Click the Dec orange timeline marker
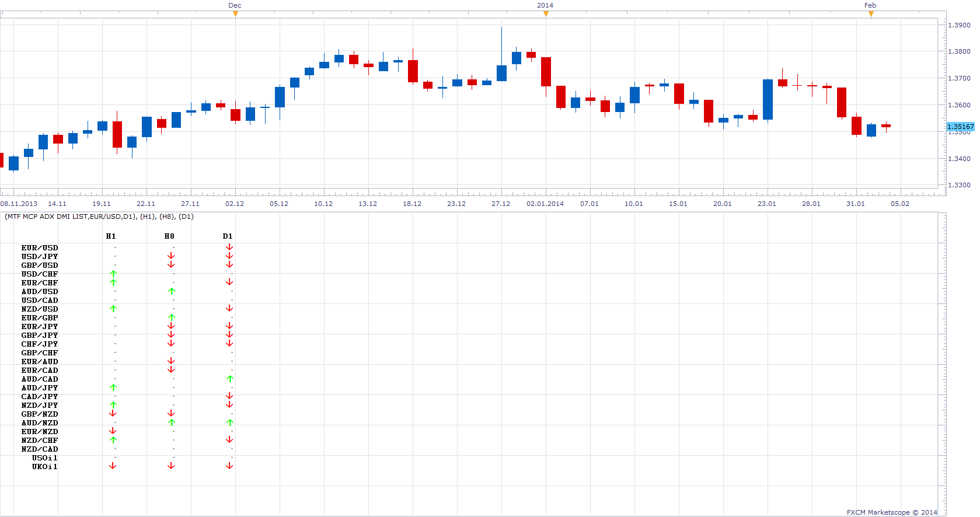980x517 pixels. pos(235,14)
